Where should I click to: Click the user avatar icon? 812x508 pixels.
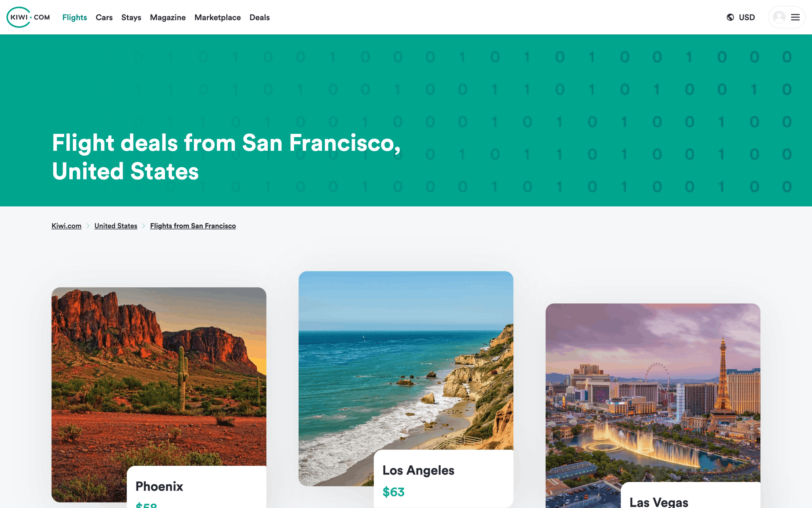pos(779,17)
